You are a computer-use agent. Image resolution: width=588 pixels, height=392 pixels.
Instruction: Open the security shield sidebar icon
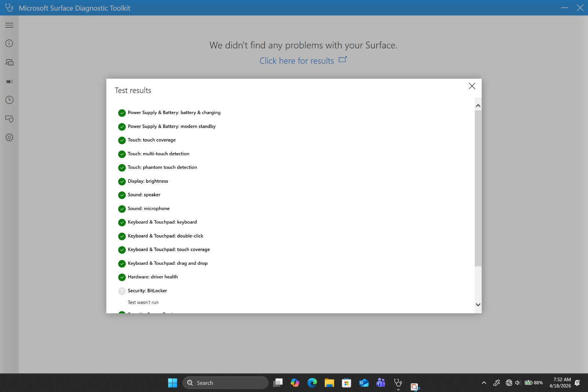click(x=10, y=119)
